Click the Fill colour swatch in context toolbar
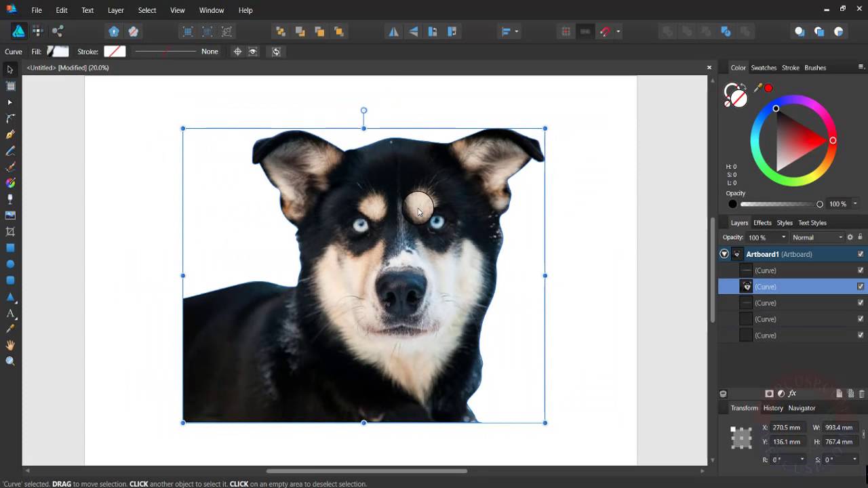Image resolution: width=868 pixels, height=488 pixels. [x=58, y=52]
